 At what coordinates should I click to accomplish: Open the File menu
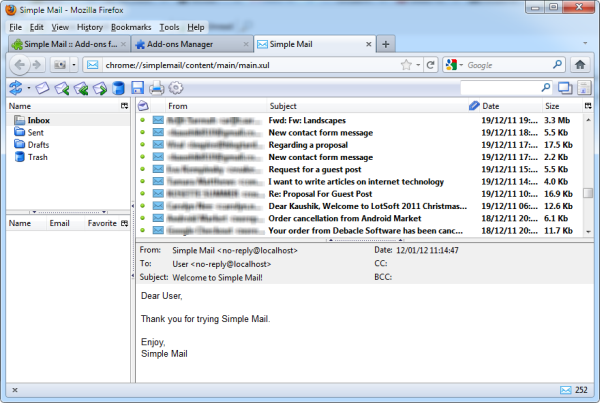pyautogui.click(x=16, y=27)
